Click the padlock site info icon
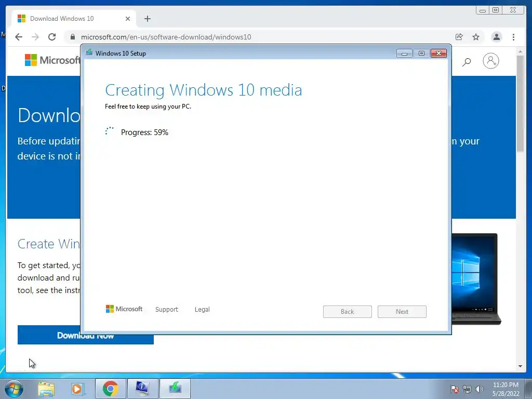 [x=73, y=37]
